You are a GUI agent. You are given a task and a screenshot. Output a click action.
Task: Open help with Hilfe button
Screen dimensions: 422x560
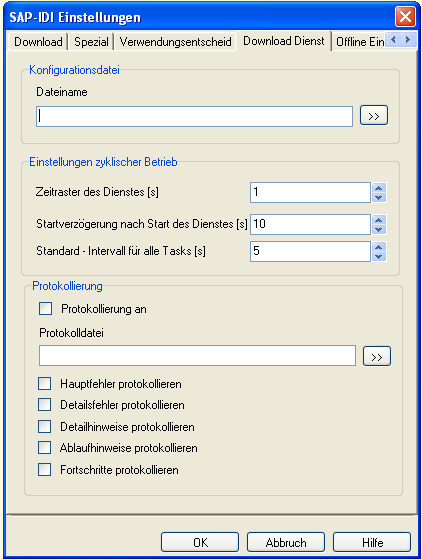(x=372, y=542)
